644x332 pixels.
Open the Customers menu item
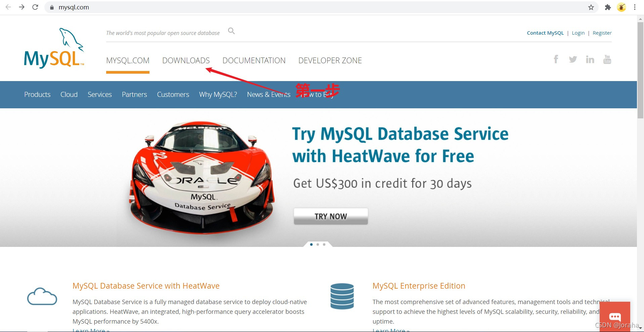click(173, 95)
